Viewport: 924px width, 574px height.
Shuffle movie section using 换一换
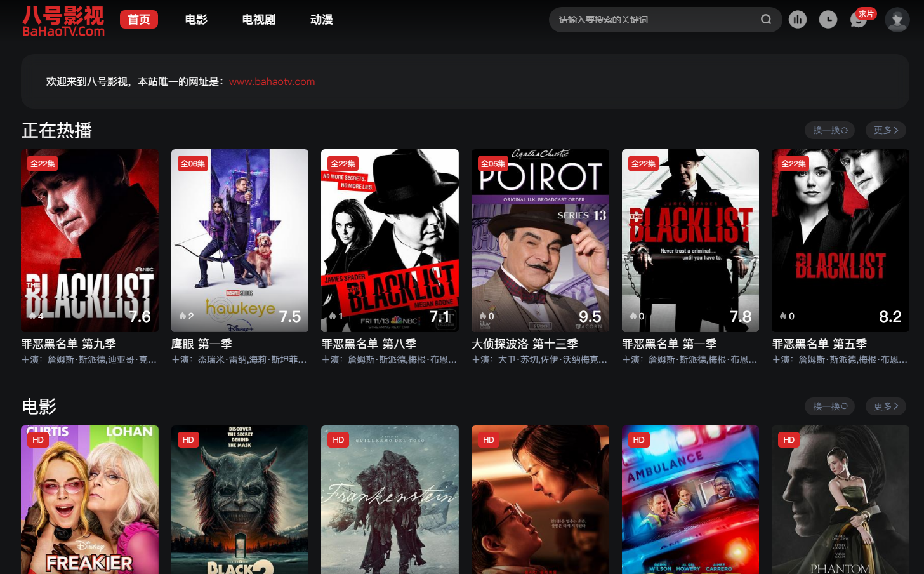point(830,406)
